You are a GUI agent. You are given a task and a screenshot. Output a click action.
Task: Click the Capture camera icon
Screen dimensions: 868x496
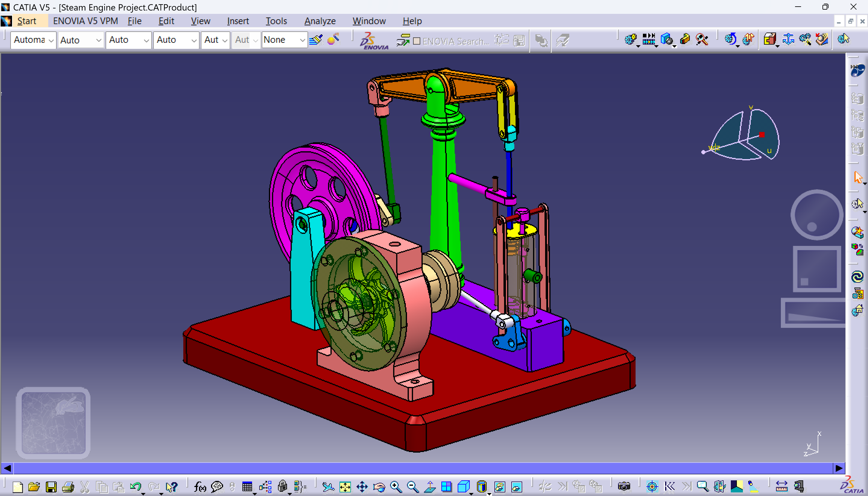click(624, 486)
